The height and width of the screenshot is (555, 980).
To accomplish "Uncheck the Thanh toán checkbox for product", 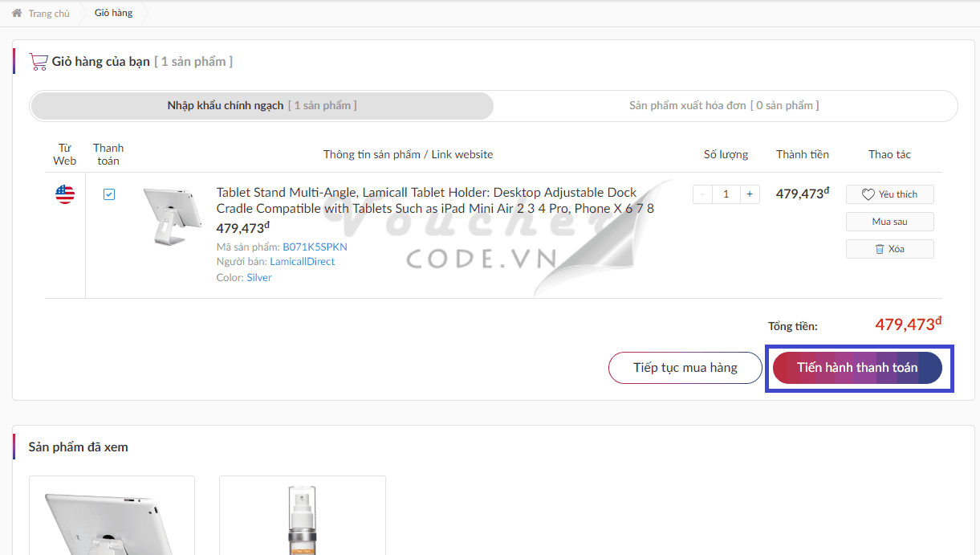I will pos(109,194).
